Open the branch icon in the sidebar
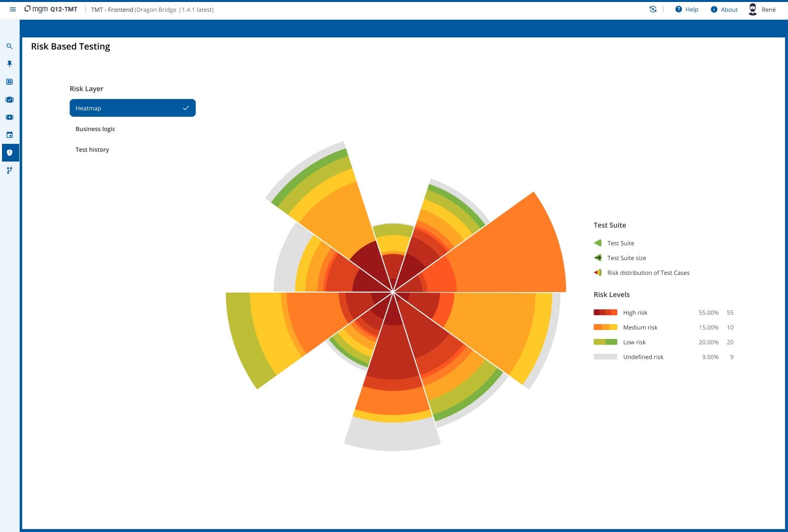The width and height of the screenshot is (788, 532). click(9, 170)
